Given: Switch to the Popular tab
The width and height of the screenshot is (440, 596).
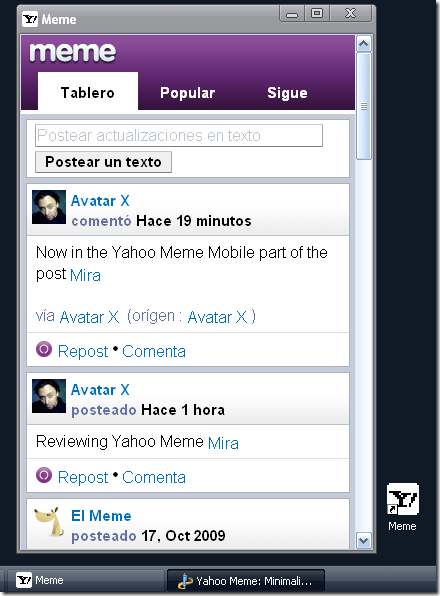Looking at the screenshot, I should (188, 93).
